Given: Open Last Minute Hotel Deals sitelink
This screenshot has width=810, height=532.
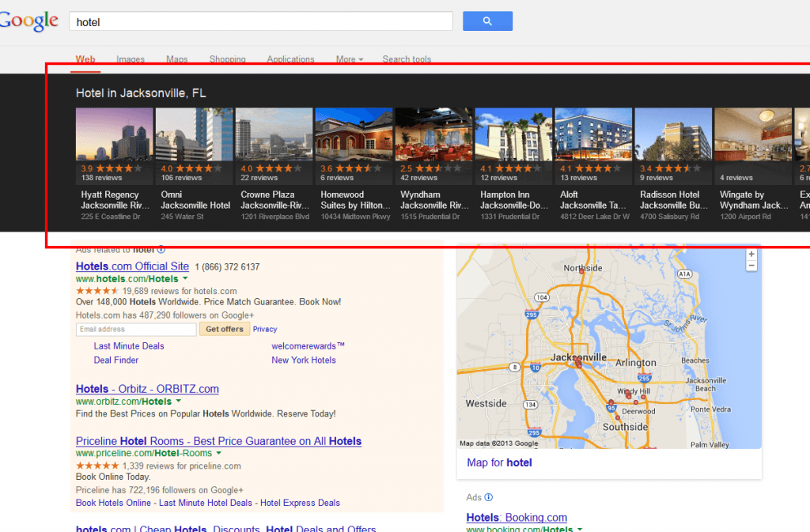Looking at the screenshot, I should pyautogui.click(x=205, y=503).
